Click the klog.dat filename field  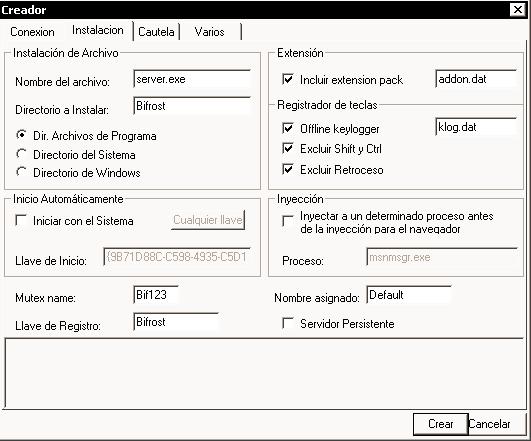(476, 127)
